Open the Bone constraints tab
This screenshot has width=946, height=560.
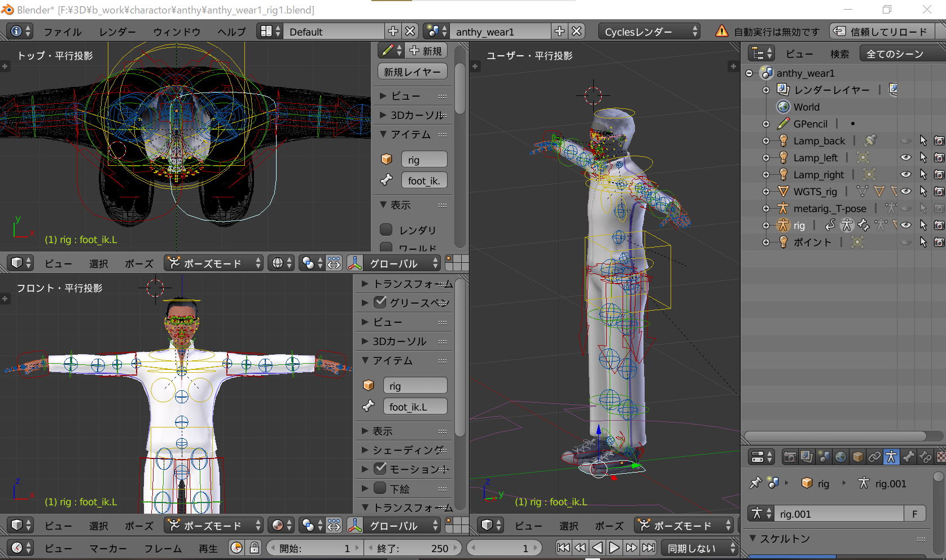[x=925, y=457]
